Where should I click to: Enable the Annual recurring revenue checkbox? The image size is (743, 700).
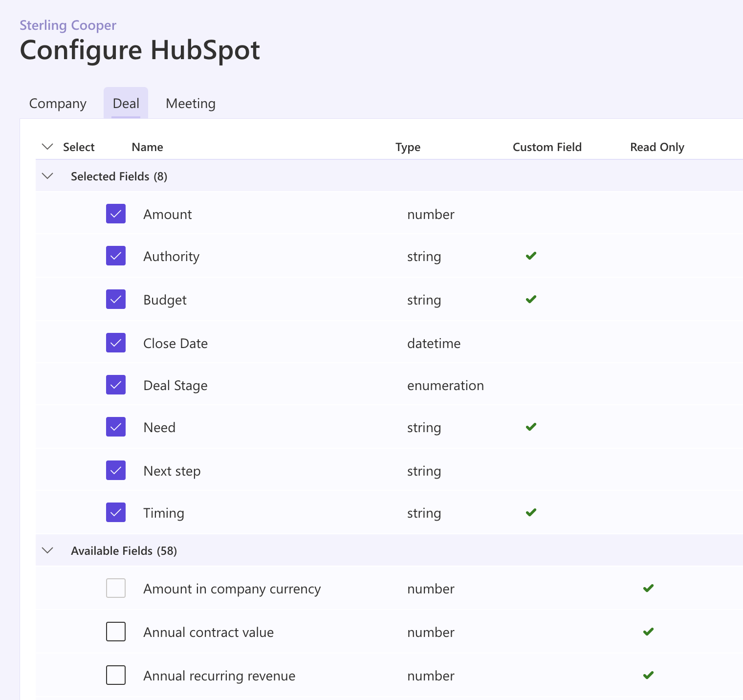116,675
